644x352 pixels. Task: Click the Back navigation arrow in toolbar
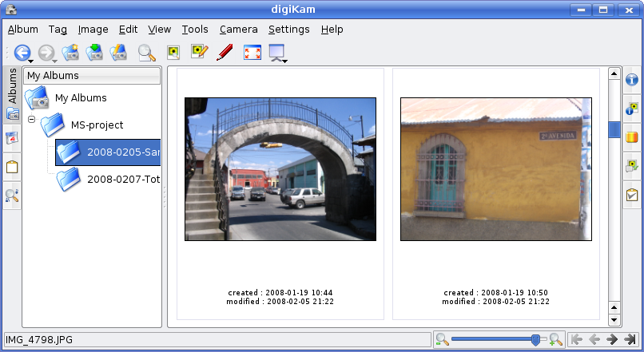[x=22, y=53]
